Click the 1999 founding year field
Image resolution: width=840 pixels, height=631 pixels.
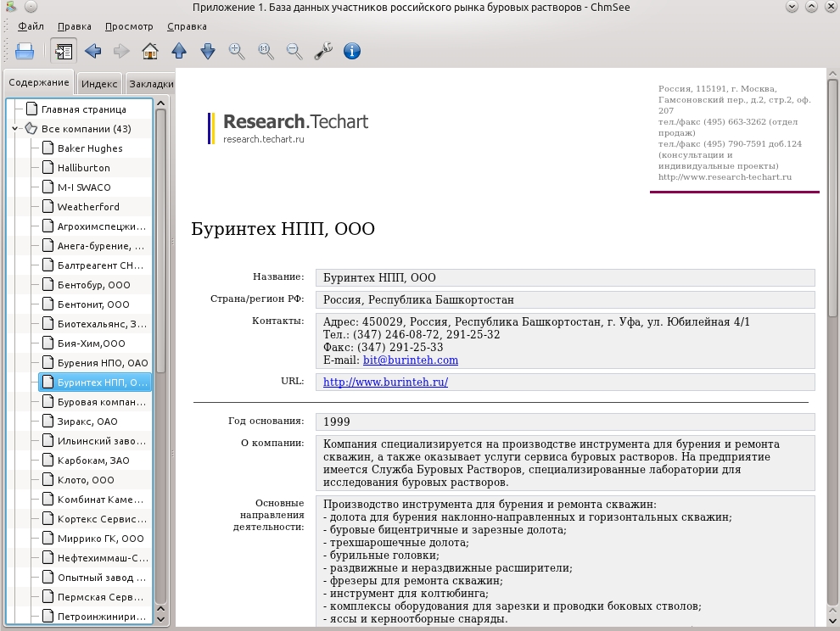point(565,422)
